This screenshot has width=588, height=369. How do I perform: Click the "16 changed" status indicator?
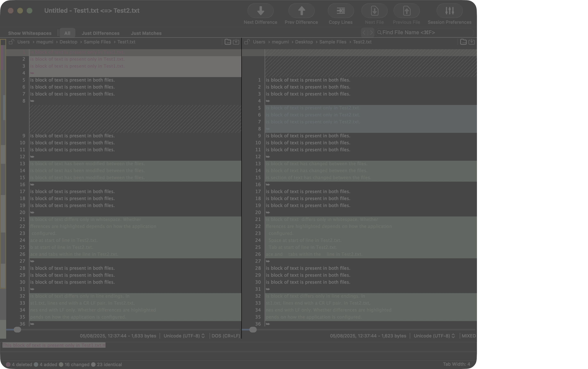pyautogui.click(x=74, y=364)
